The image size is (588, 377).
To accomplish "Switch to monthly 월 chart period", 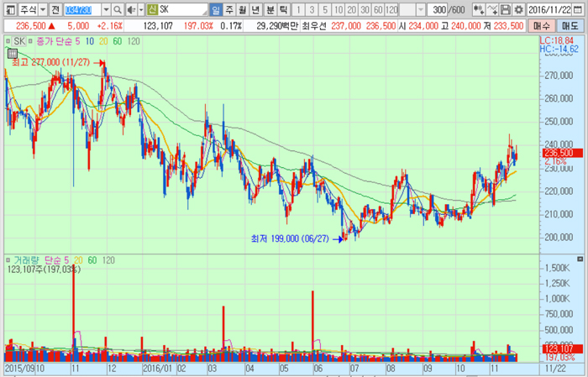I will 242,10.
